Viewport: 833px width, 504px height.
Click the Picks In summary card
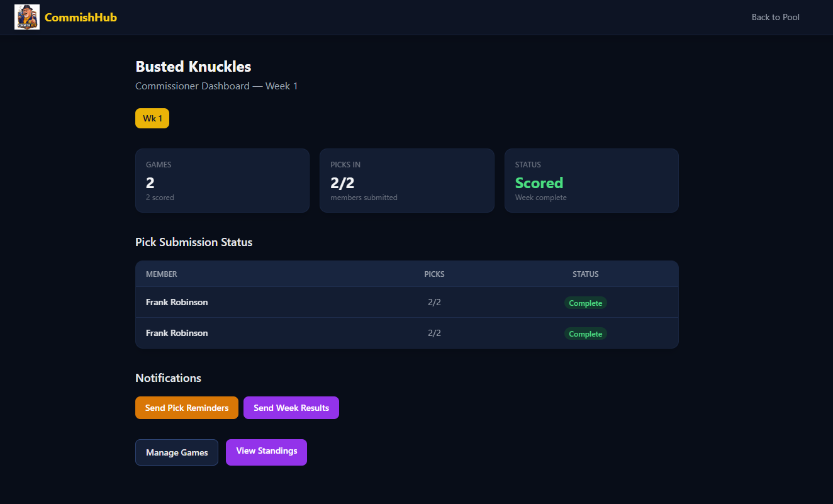406,181
